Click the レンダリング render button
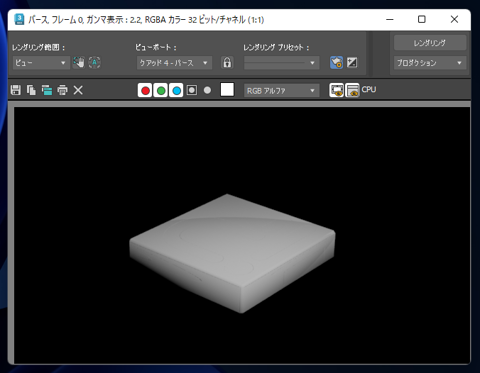 [430, 43]
